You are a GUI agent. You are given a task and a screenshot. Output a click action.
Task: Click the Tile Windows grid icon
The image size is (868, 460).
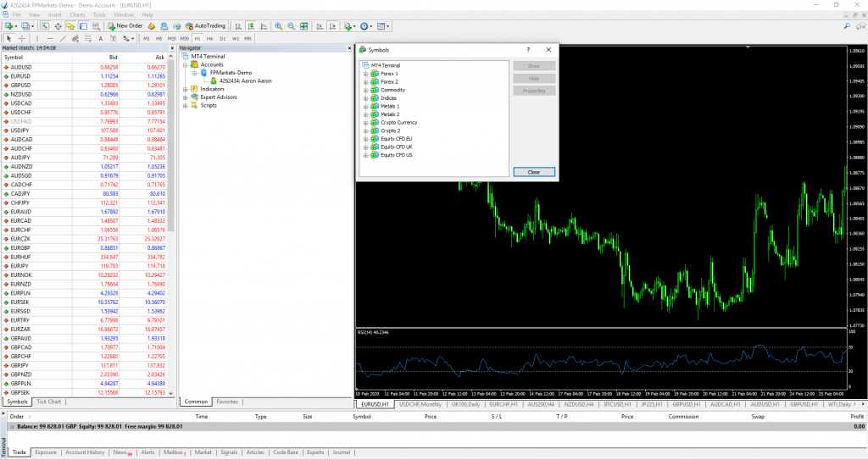pos(304,26)
